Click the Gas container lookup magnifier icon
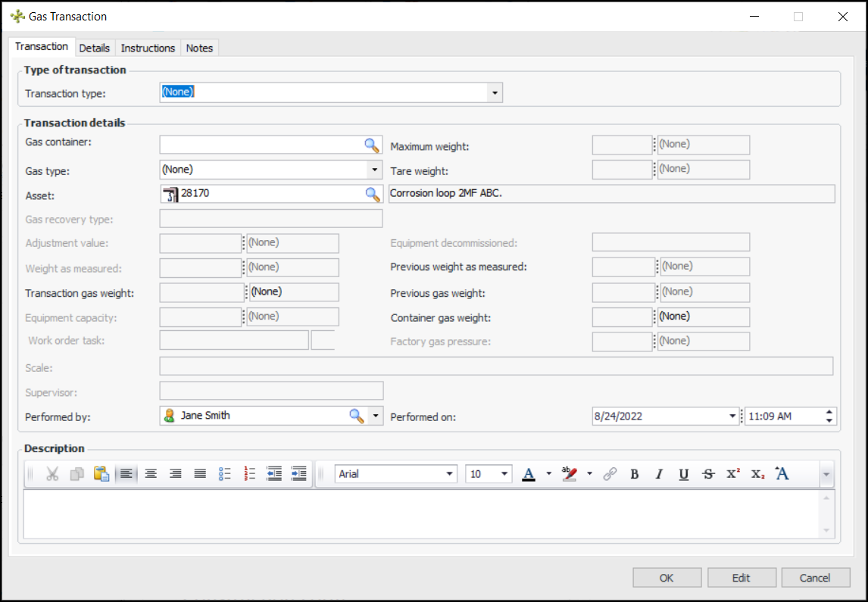Screen dimensions: 868x602 click(371, 145)
